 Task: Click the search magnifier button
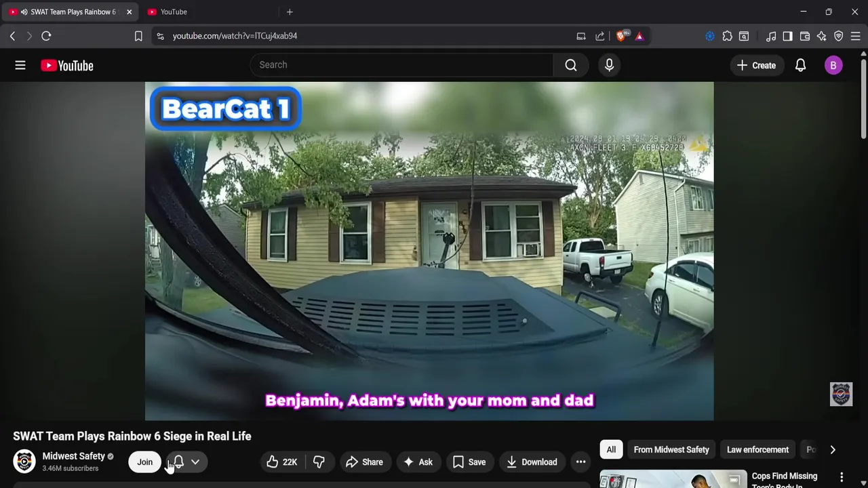pos(571,65)
